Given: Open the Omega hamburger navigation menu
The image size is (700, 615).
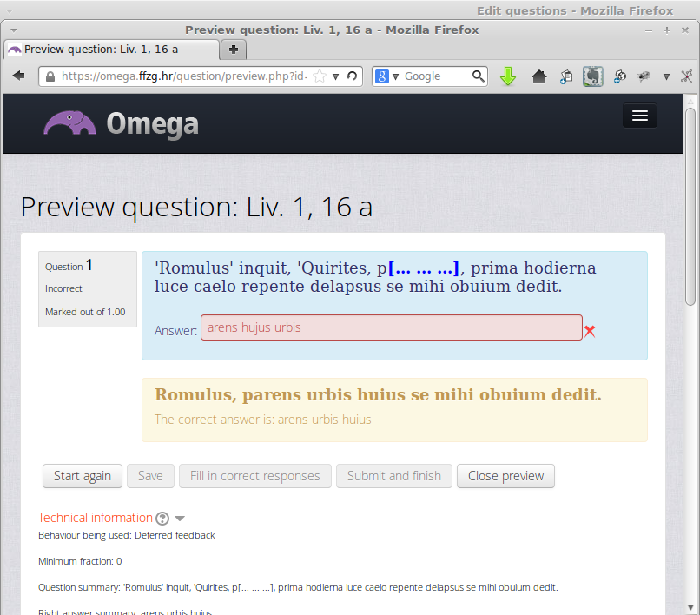Looking at the screenshot, I should click(x=640, y=116).
